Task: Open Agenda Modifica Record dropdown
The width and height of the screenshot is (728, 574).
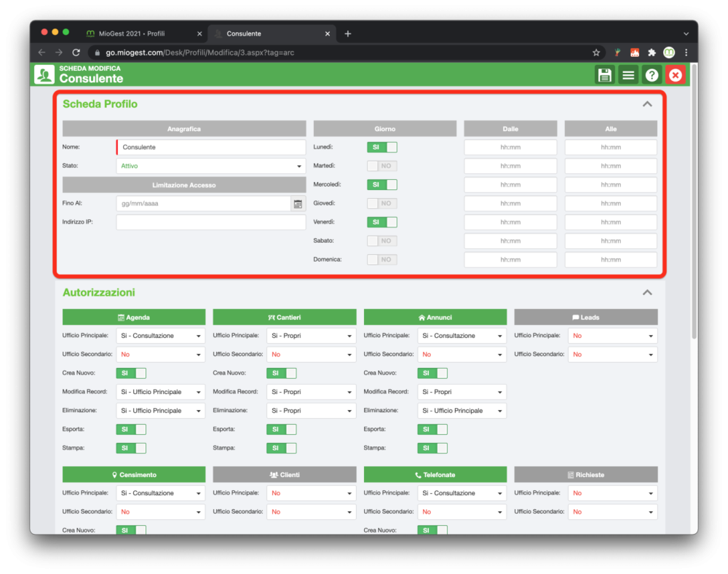Action: [x=161, y=392]
